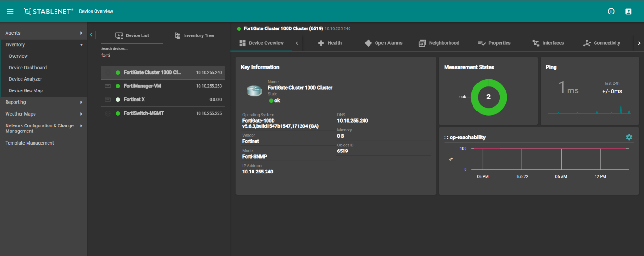Open the Open Alarms tab
This screenshot has width=644, height=256.
384,43
